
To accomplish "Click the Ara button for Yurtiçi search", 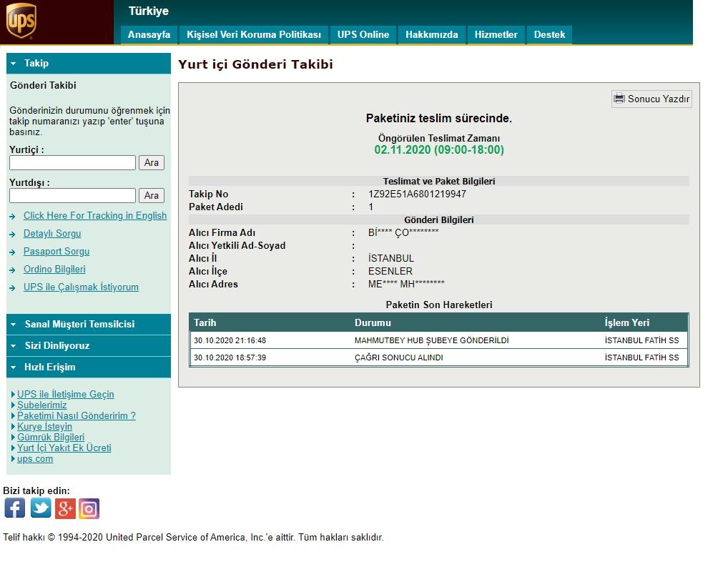I will coord(152,163).
